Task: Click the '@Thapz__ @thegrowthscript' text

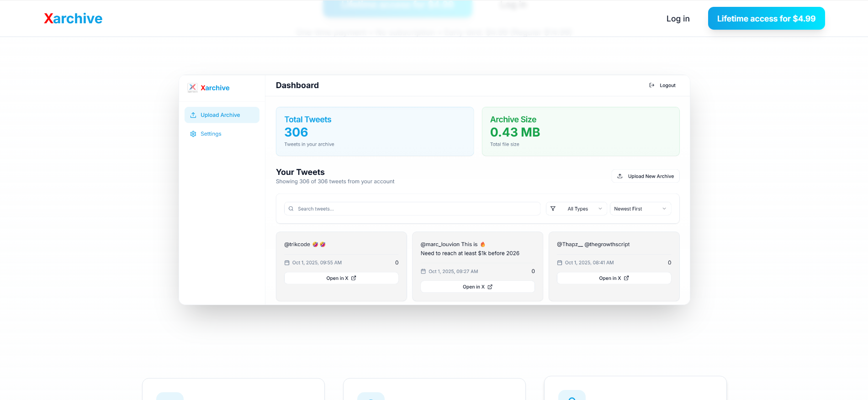Action: [x=593, y=244]
